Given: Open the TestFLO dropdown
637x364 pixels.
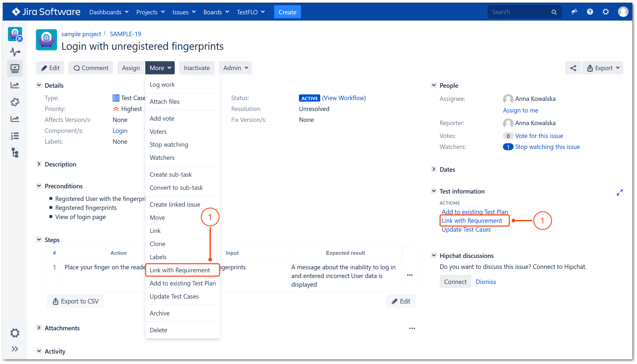Looking at the screenshot, I should [x=251, y=12].
